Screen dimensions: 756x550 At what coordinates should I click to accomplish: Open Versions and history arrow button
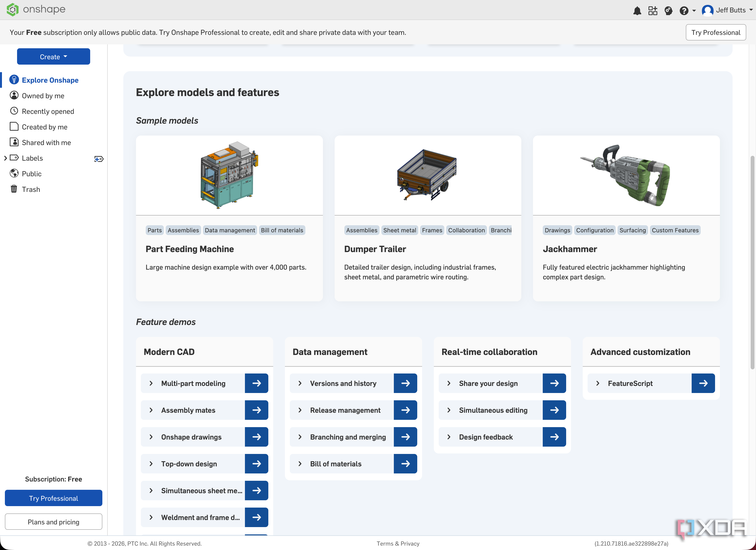pos(405,383)
